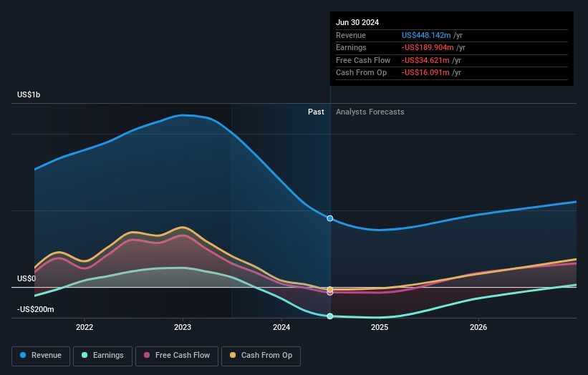Click the -US$189.904m earnings value in tooltip
The width and height of the screenshot is (588, 375).
point(428,47)
